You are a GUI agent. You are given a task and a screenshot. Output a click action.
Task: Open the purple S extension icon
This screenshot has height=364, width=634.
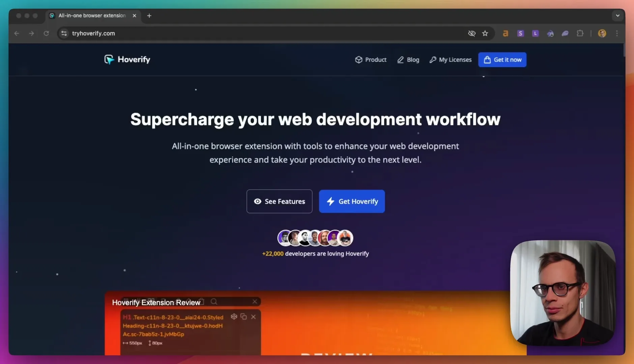tap(520, 33)
